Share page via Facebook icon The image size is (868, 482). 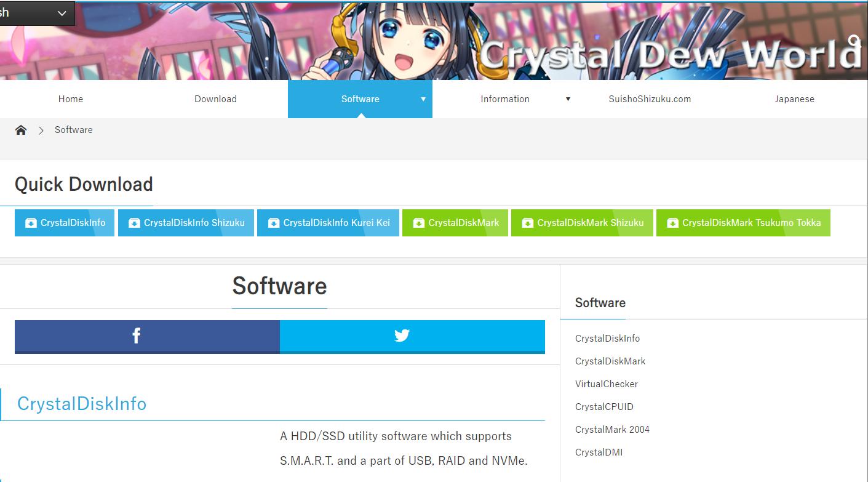136,335
